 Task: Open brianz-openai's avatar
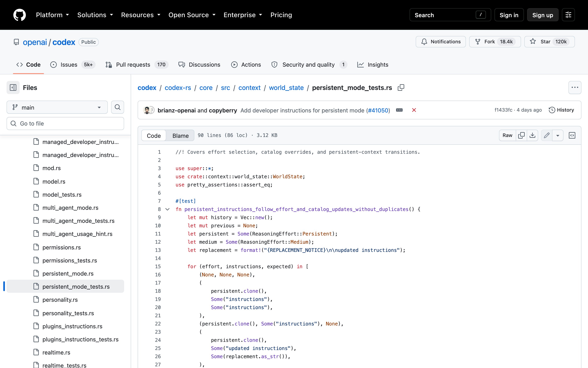(147, 110)
